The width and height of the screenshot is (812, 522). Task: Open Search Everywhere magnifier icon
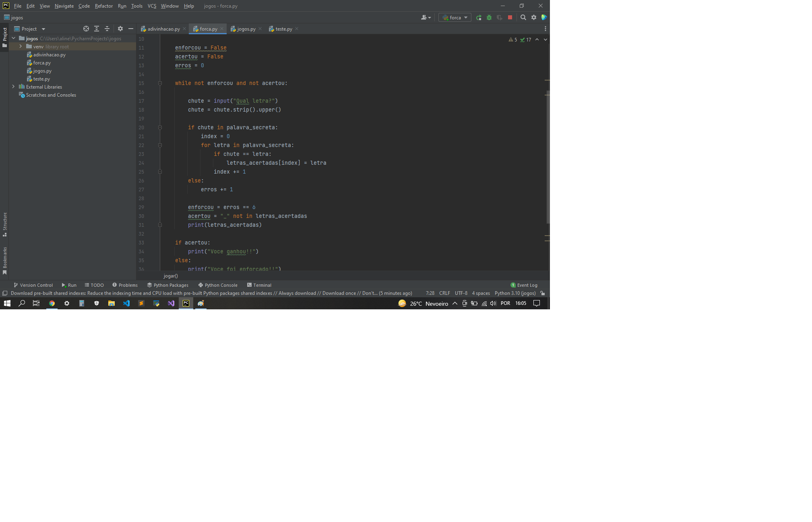point(523,18)
